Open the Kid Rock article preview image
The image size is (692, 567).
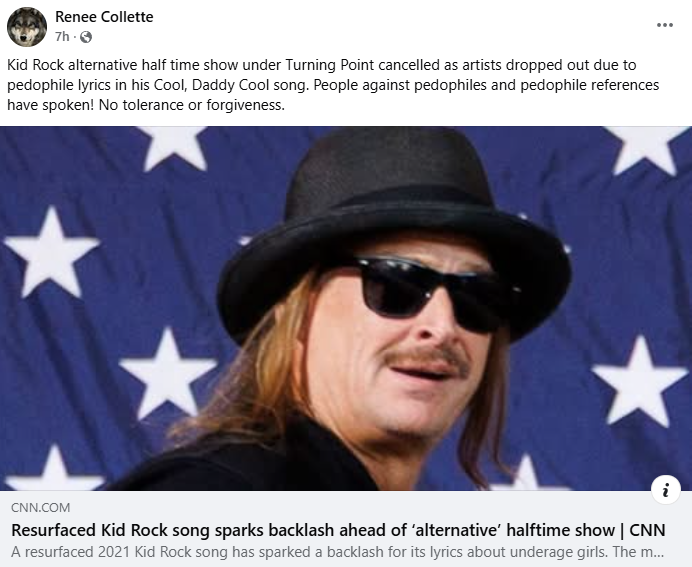point(346,308)
